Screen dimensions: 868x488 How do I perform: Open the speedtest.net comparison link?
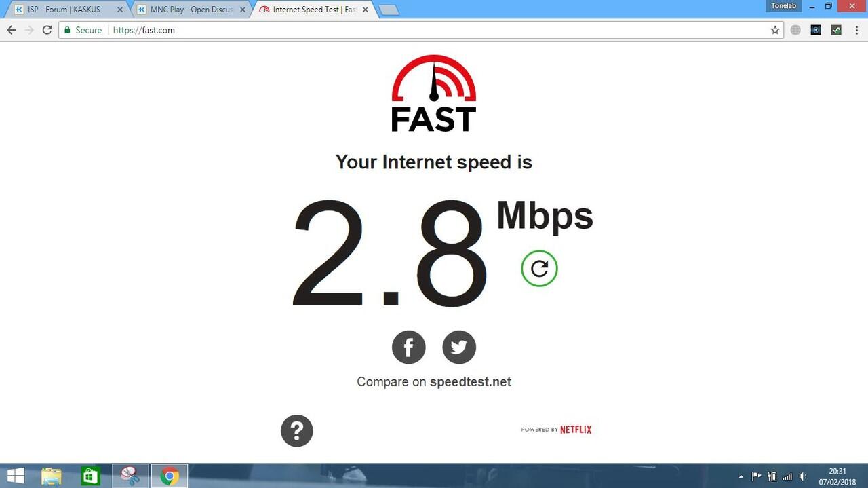471,381
